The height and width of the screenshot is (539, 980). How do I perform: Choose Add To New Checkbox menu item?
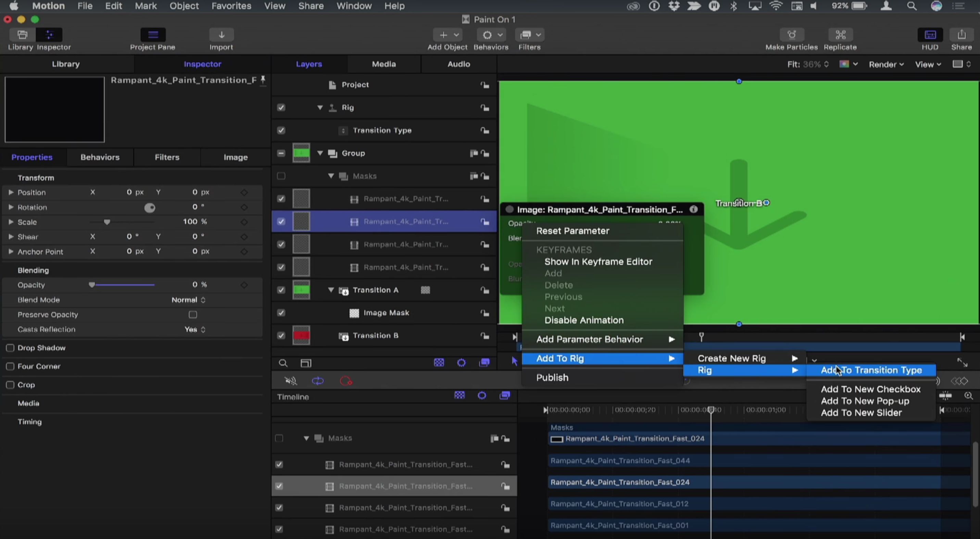click(870, 389)
